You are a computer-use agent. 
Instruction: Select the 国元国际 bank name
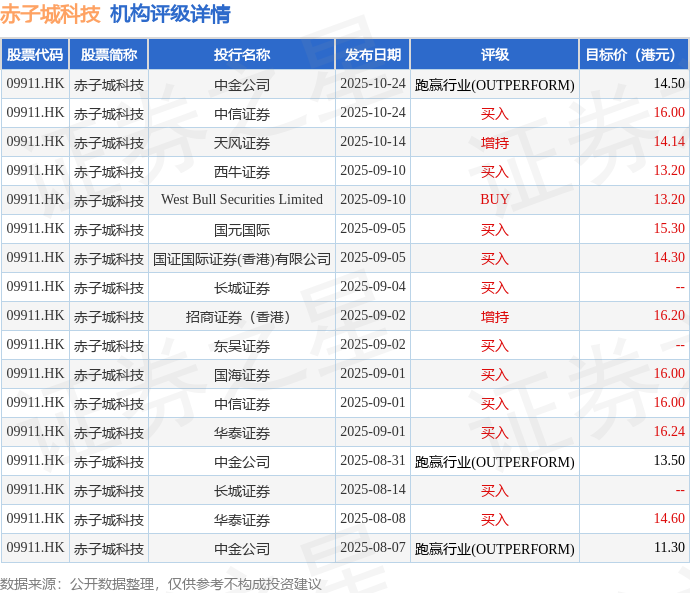coord(242,229)
